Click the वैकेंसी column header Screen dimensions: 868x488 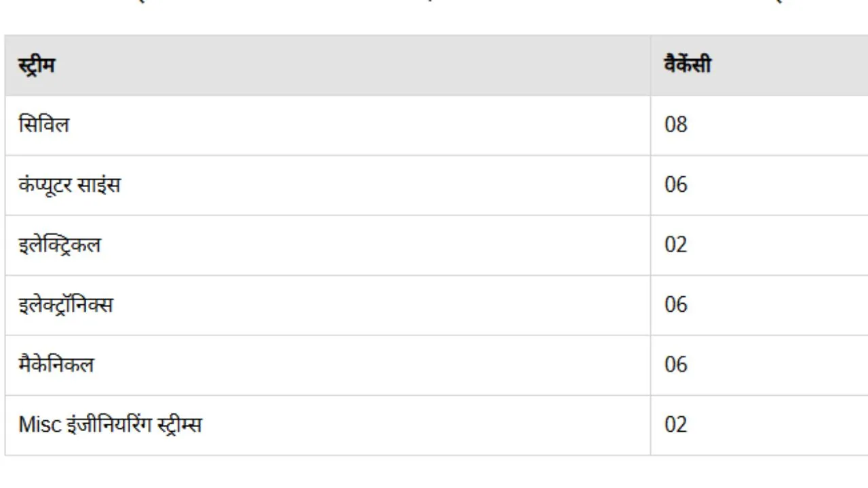(x=759, y=65)
